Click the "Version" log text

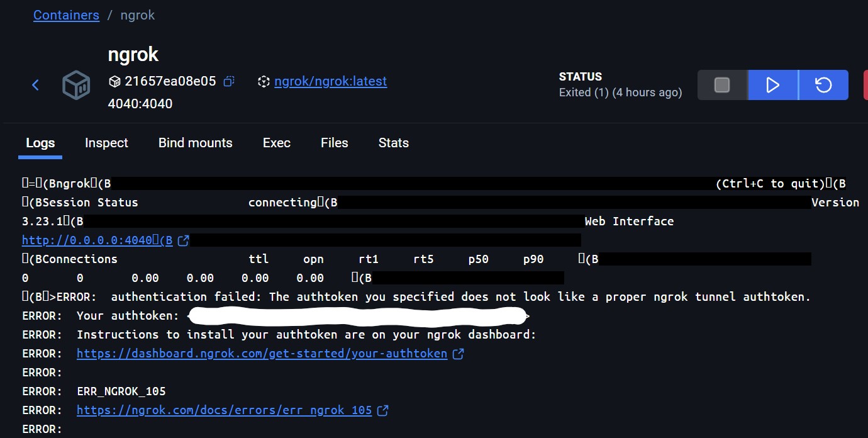tap(835, 202)
